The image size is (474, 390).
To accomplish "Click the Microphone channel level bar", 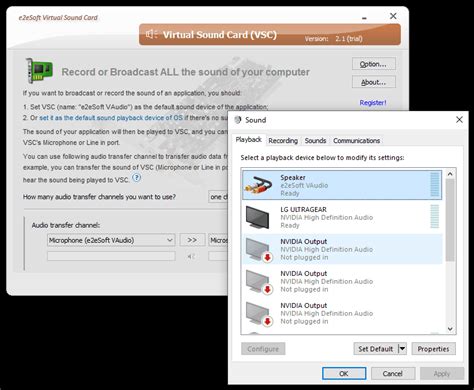I will click(111, 256).
